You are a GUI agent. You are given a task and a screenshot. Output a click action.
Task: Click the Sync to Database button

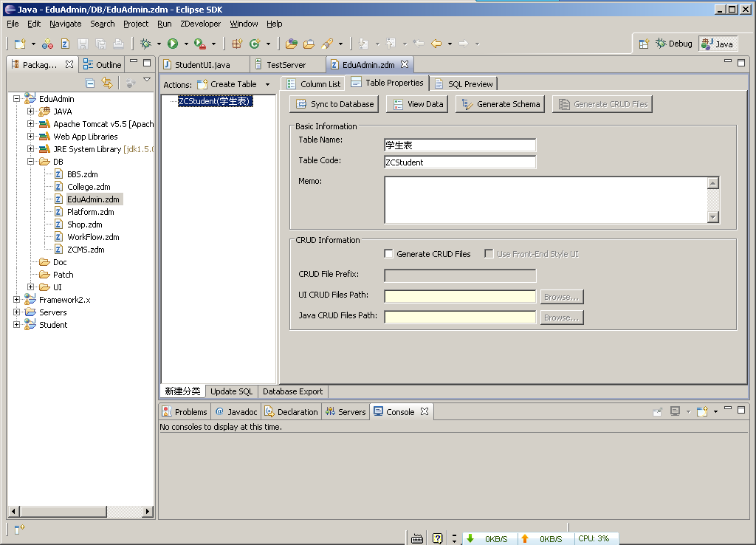[334, 104]
